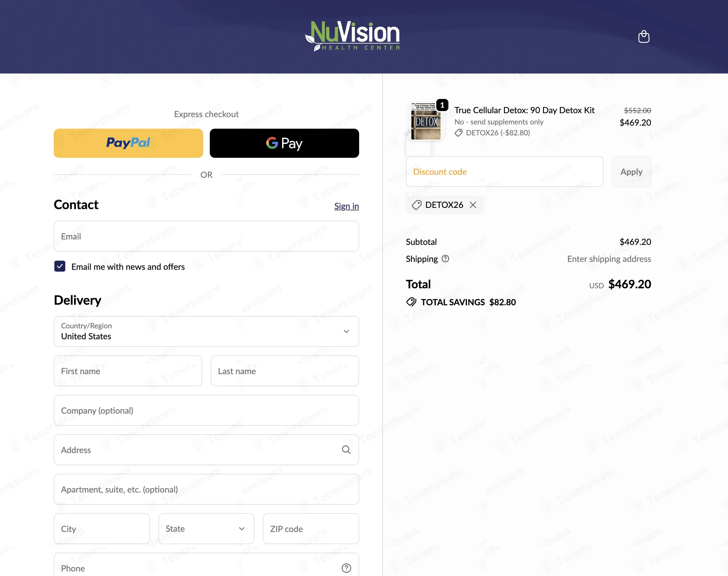Image resolution: width=728 pixels, height=576 pixels.
Task: Remove the DETOX26 discount code
Action: tap(473, 205)
